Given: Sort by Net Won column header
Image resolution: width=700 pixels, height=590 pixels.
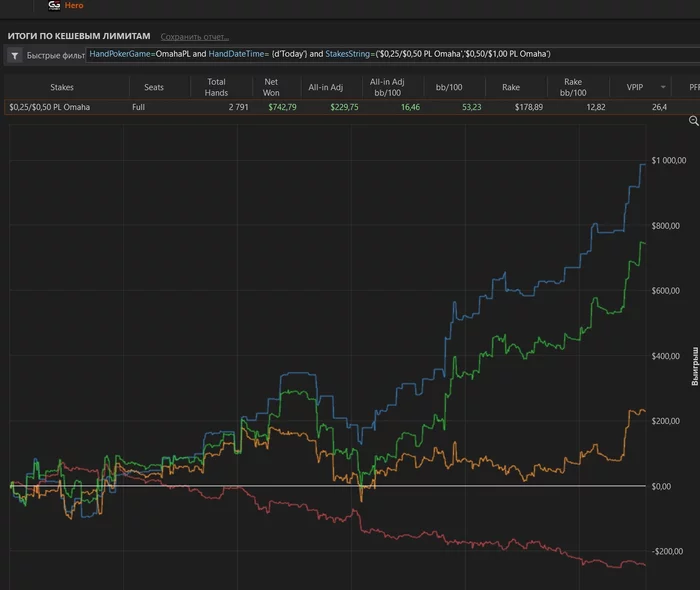Looking at the screenshot, I should coord(271,87).
